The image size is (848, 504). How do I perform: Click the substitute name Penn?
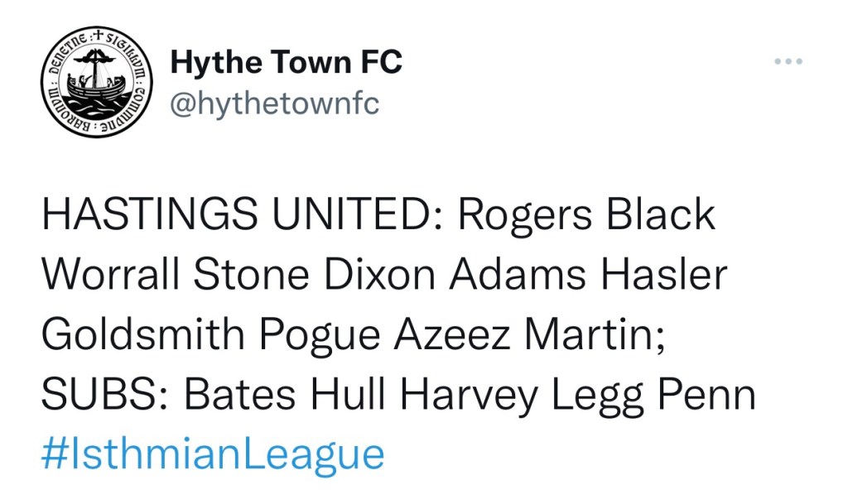pyautogui.click(x=706, y=396)
